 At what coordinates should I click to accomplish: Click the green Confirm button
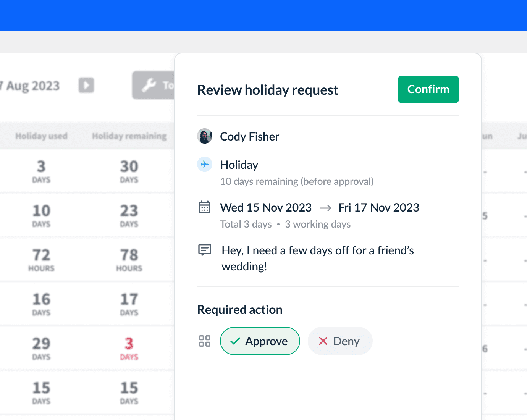428,89
